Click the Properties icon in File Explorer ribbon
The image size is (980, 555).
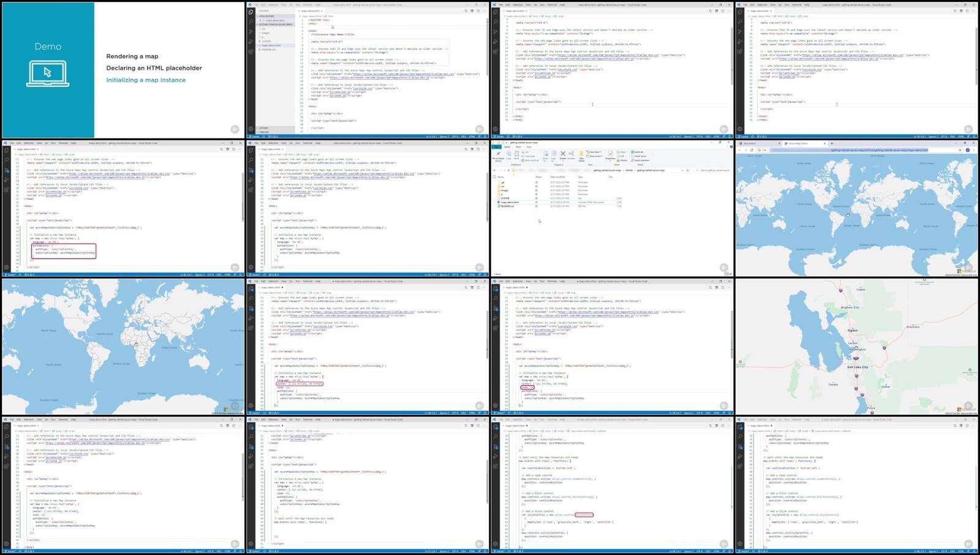click(610, 155)
